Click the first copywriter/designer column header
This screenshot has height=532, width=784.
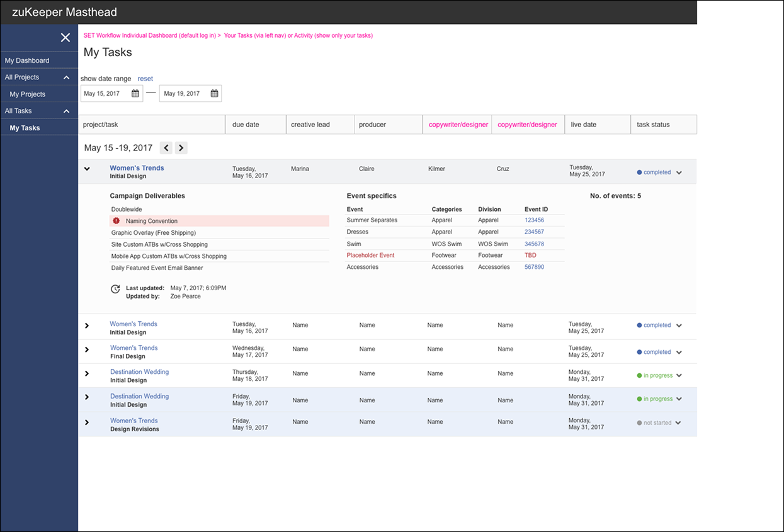click(x=457, y=125)
